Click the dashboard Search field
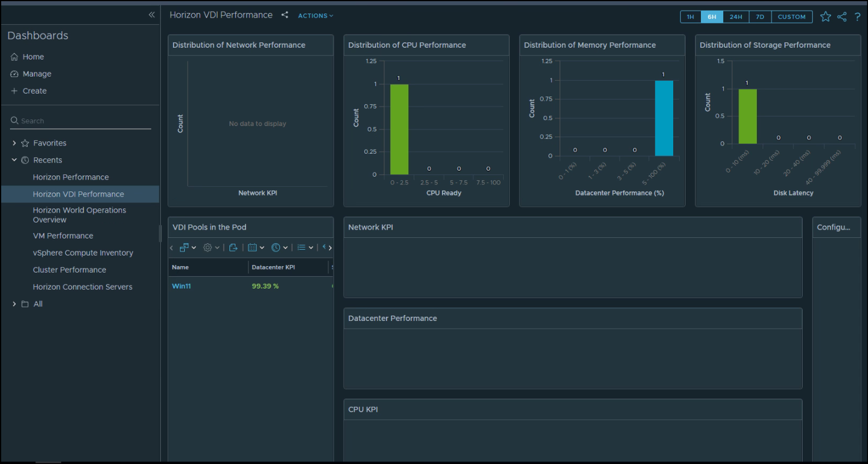This screenshot has width=868, height=464. 80,120
